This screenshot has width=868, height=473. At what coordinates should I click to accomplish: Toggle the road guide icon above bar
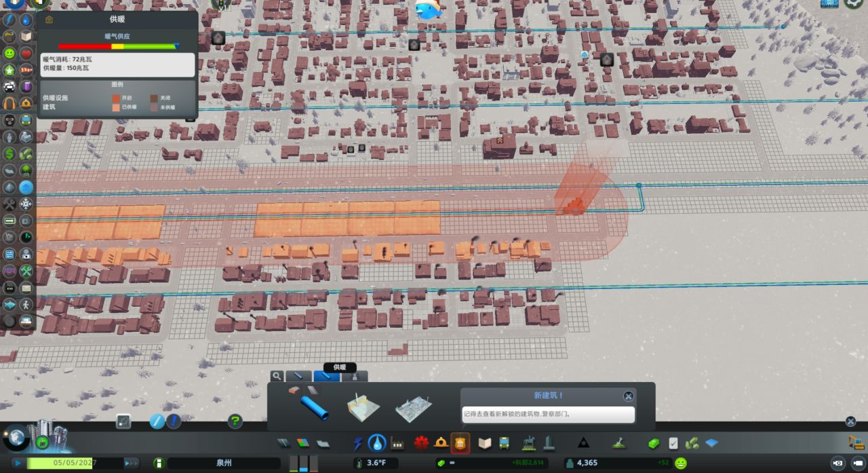pos(123,421)
